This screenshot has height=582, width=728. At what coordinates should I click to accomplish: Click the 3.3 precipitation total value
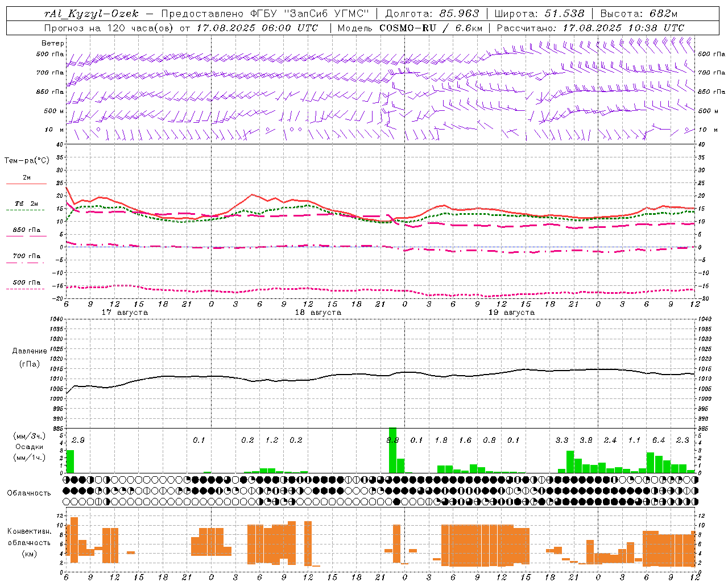(x=562, y=440)
